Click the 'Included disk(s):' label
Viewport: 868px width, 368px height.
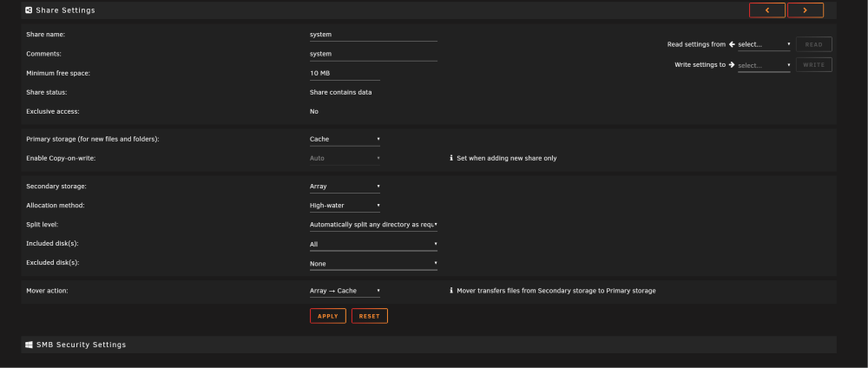53,244
